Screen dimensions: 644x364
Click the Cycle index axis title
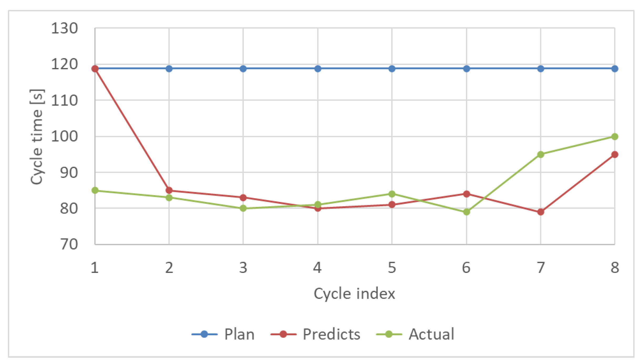354,293
